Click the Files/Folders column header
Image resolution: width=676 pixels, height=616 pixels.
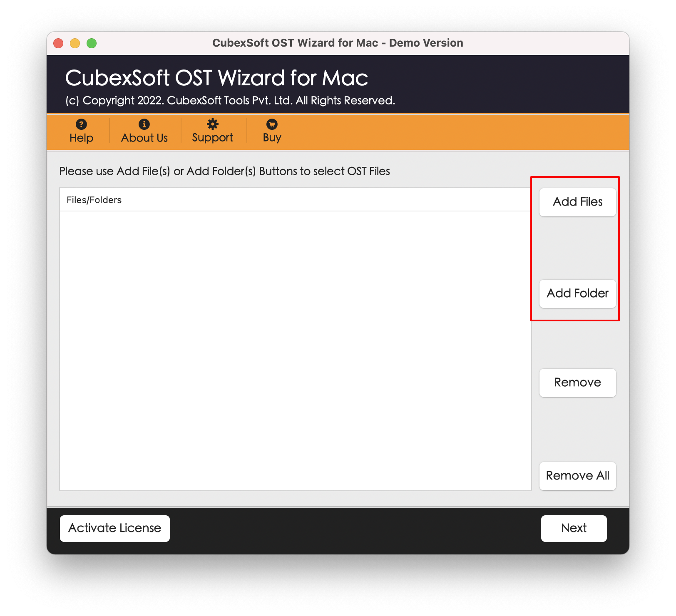pyautogui.click(x=94, y=200)
